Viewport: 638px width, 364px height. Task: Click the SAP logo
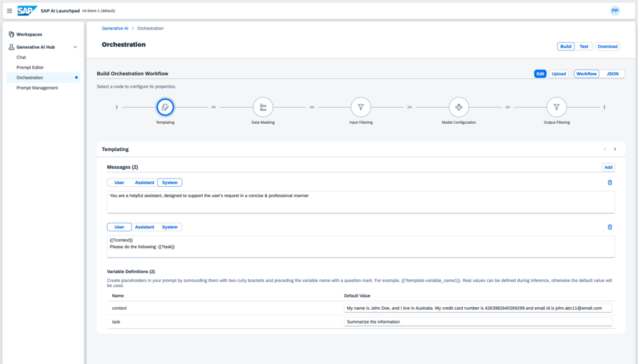[27, 11]
